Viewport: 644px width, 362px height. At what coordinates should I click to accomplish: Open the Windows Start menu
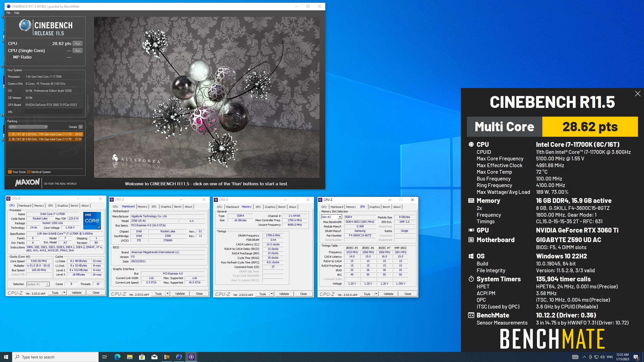[6, 357]
